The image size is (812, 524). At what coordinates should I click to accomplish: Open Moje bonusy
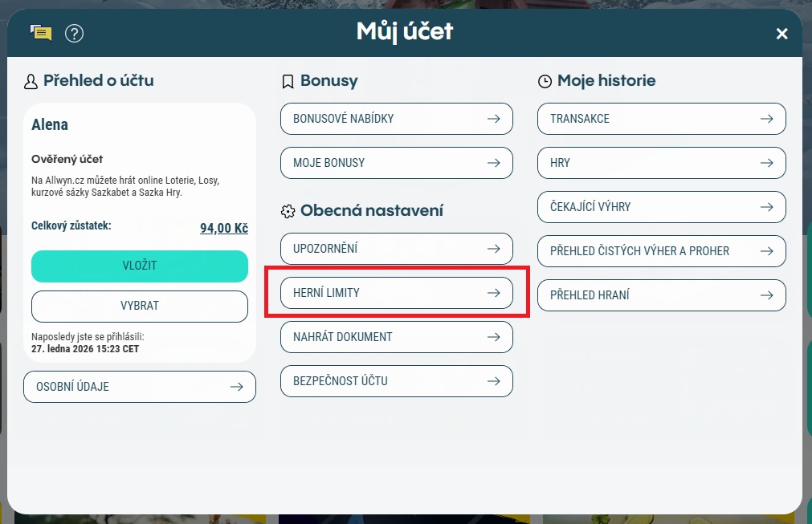396,163
